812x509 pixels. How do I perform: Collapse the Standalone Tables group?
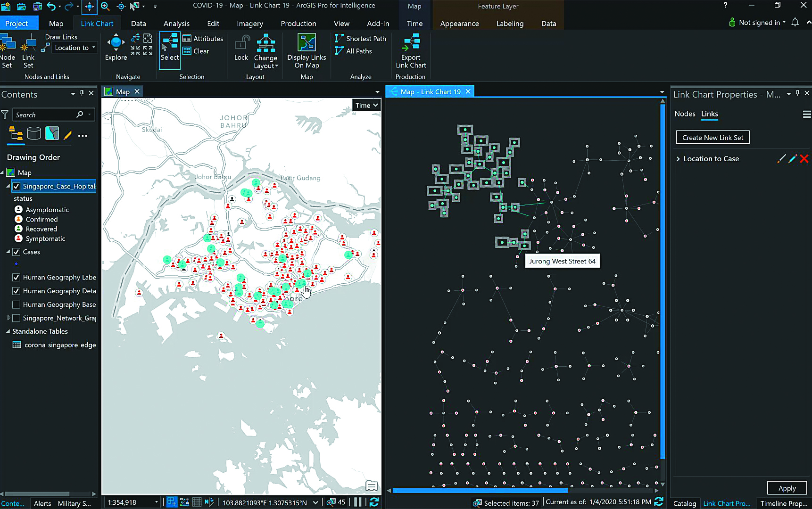pos(8,331)
